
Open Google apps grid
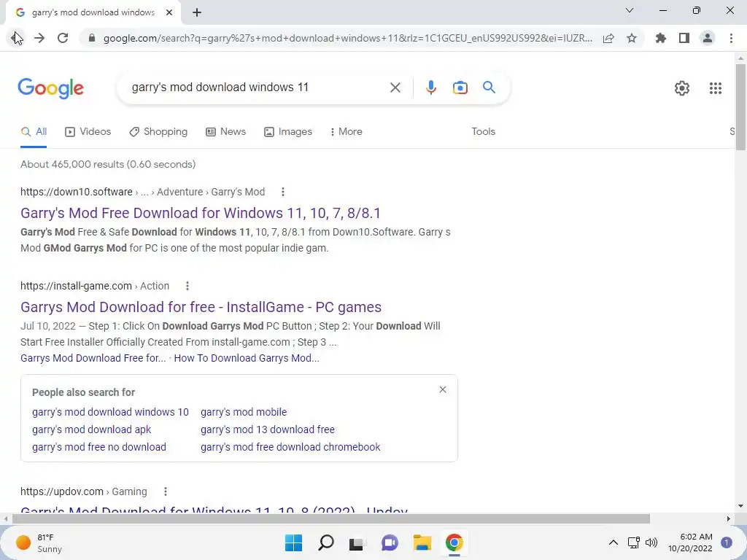click(715, 88)
